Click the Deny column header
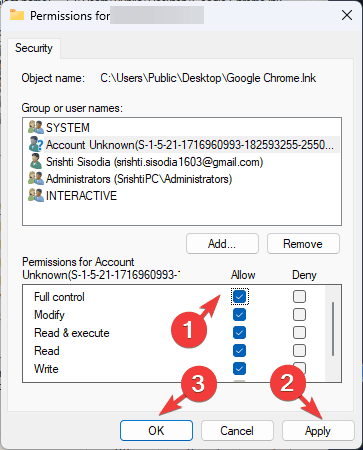This screenshot has height=450, width=363. click(304, 275)
